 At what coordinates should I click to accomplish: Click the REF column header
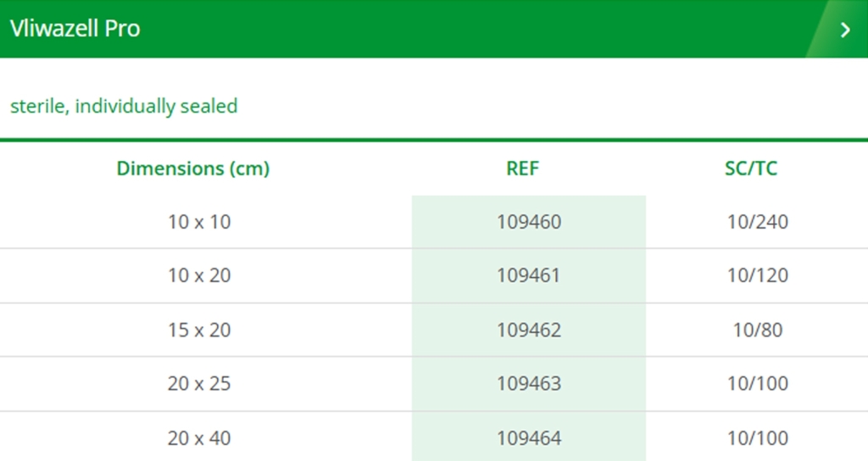(x=522, y=169)
